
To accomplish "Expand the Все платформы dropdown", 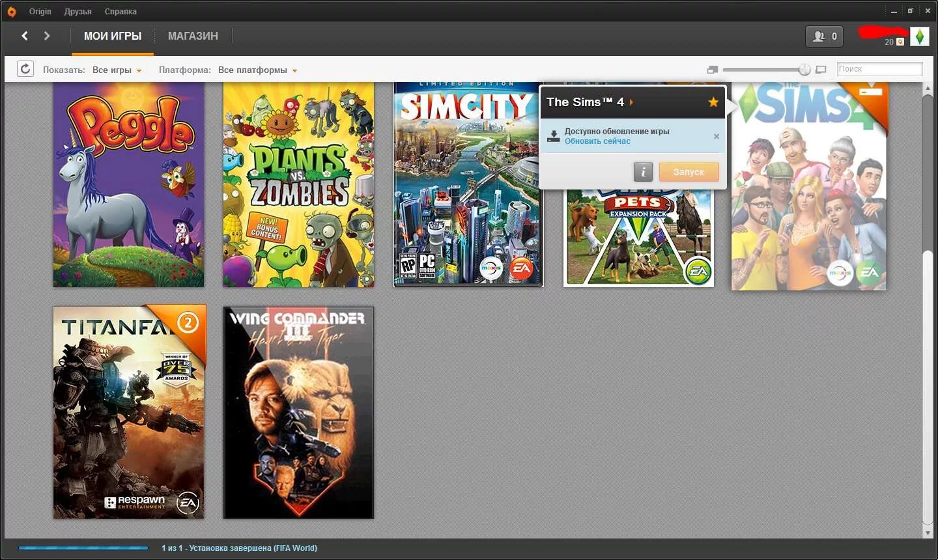I will [257, 70].
